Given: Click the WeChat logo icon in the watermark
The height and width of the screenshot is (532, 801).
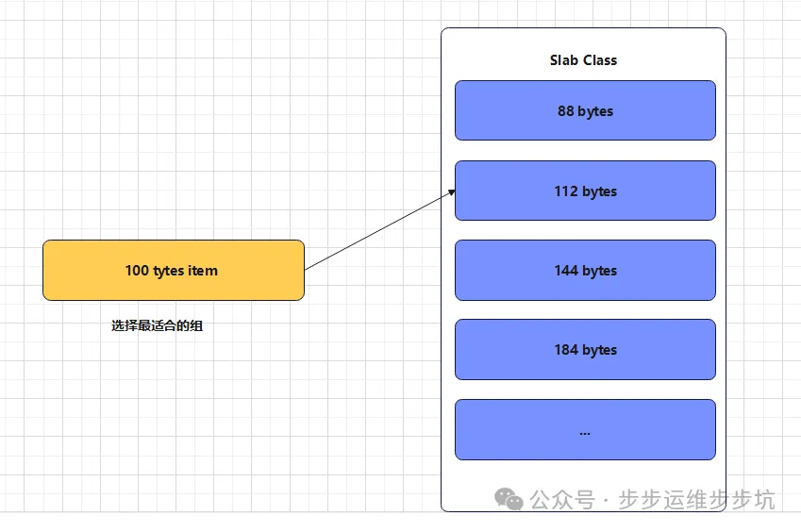Looking at the screenshot, I should pos(510,498).
